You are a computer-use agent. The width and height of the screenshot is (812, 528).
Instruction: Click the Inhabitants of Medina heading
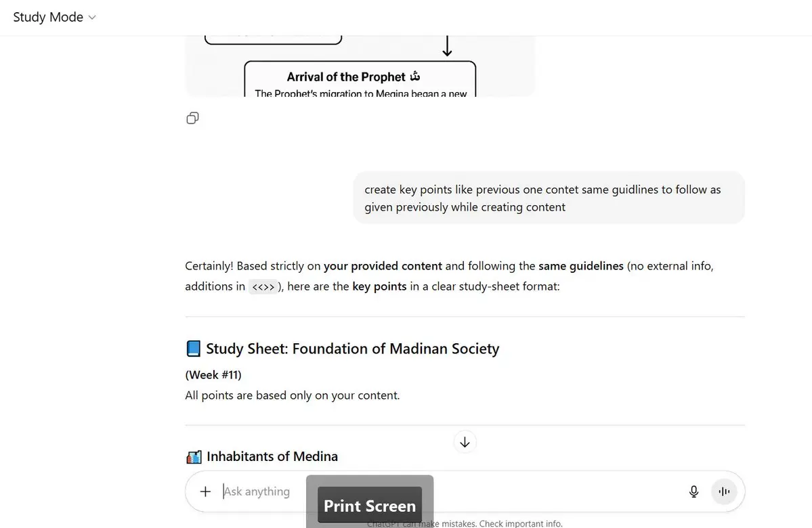point(272,456)
